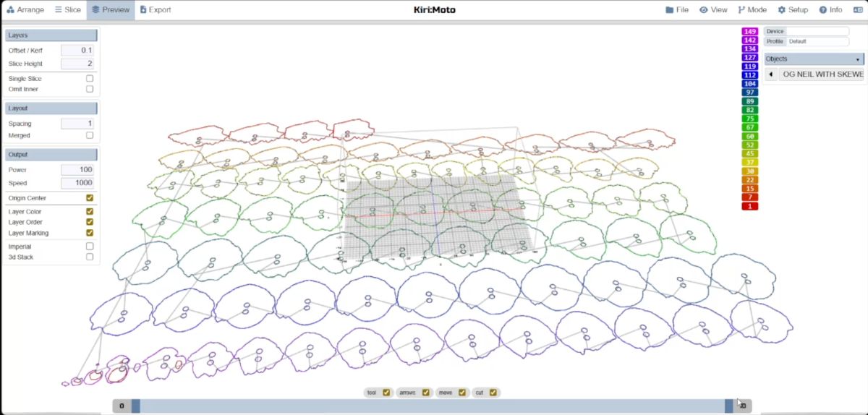Select the OG NEIL WITH SKEWE object
The height and width of the screenshot is (415, 868).
coord(822,74)
